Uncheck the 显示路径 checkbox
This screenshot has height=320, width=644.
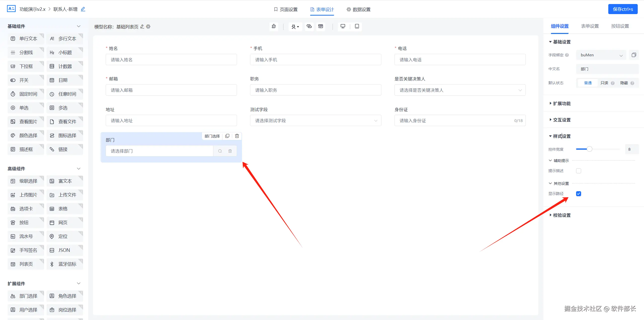[x=579, y=194]
